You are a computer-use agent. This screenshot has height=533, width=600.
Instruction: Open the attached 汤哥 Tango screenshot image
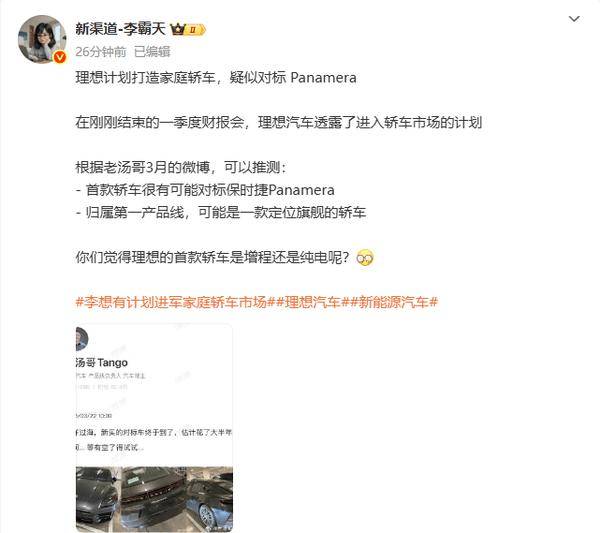[x=154, y=428]
